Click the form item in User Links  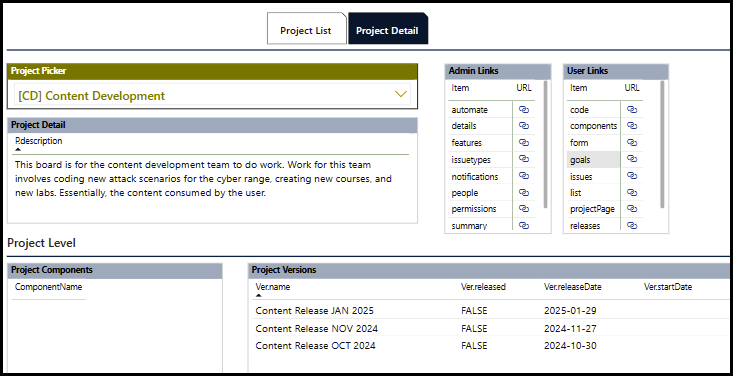pyautogui.click(x=579, y=143)
